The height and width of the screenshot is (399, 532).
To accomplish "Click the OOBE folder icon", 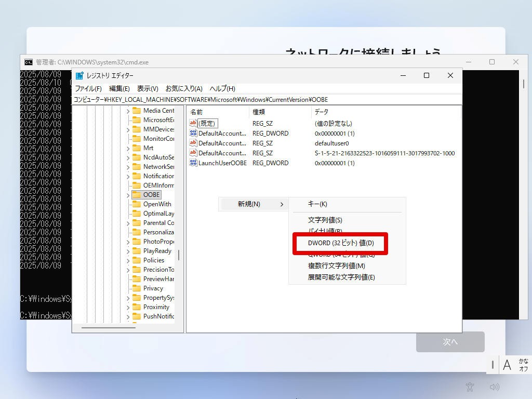I will (x=137, y=194).
